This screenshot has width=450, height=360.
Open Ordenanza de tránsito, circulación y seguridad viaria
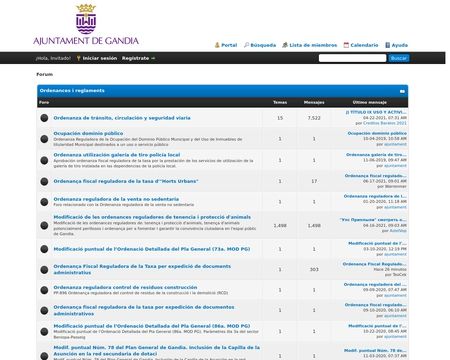pyautogui.click(x=122, y=118)
